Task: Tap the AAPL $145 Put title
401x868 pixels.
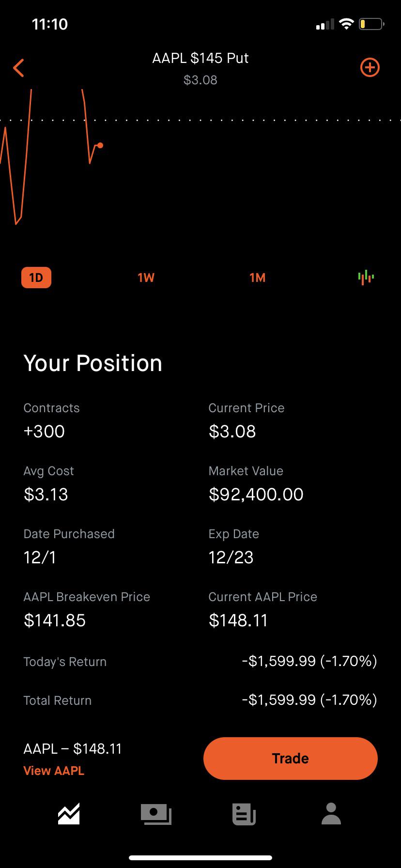Action: coord(200,59)
